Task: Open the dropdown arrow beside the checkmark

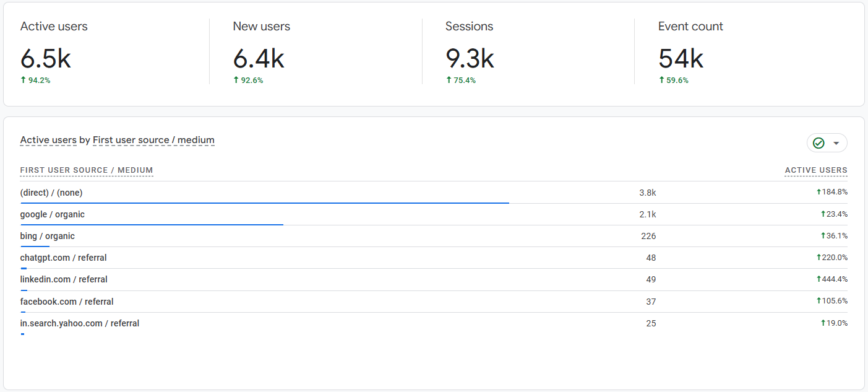Action: (836, 143)
